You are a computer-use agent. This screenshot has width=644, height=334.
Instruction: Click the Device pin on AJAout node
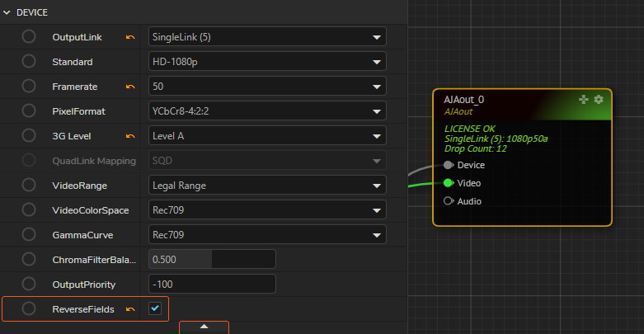point(449,165)
